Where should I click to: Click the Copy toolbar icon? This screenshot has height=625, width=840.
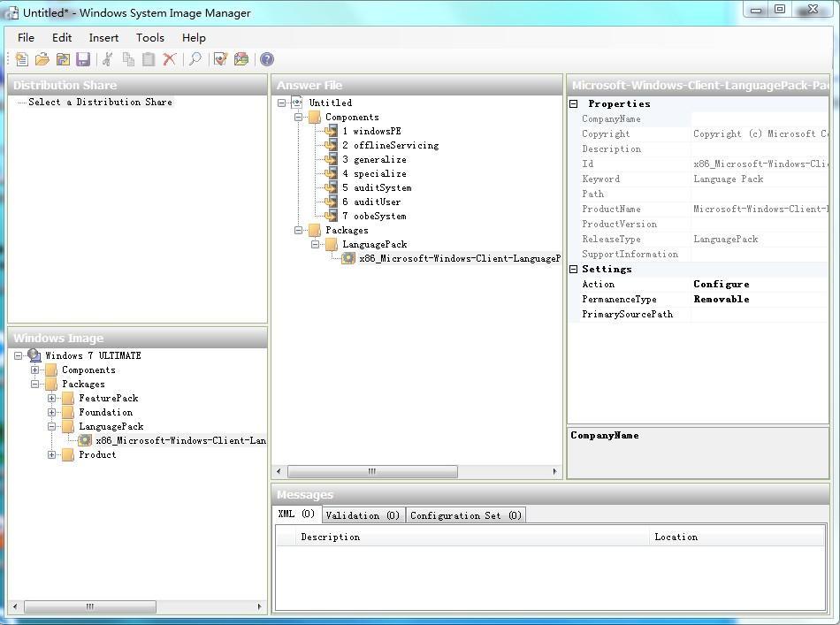(128, 59)
